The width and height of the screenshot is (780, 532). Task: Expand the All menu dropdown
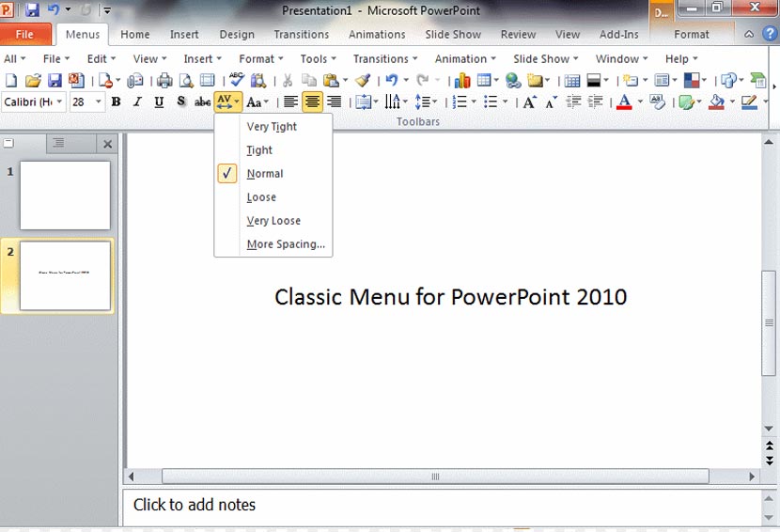(x=14, y=58)
